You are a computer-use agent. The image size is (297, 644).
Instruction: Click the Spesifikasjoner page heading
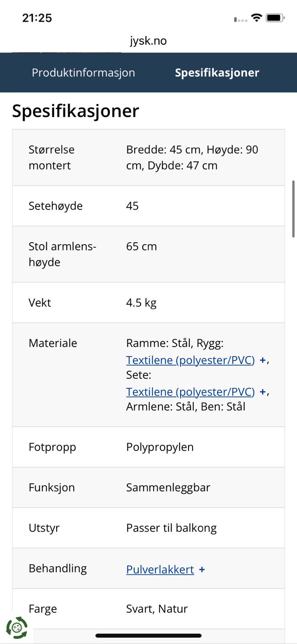click(x=76, y=111)
